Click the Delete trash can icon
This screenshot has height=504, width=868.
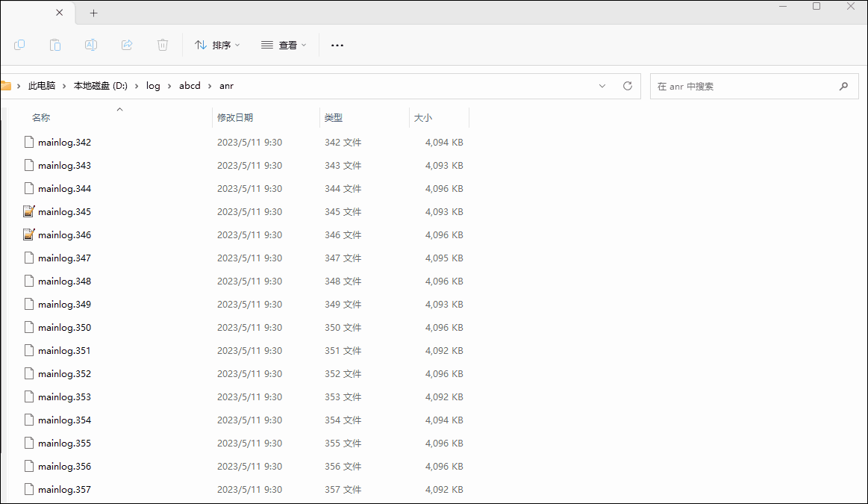(x=163, y=45)
